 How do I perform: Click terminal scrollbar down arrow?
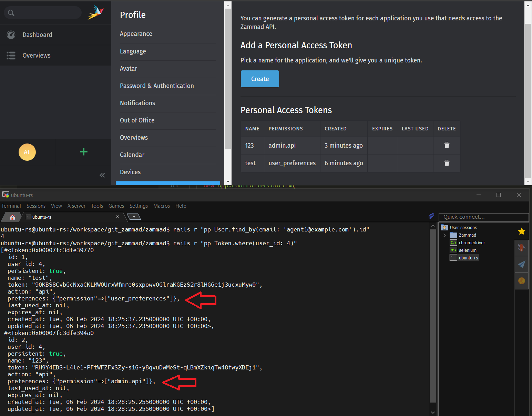point(433,413)
